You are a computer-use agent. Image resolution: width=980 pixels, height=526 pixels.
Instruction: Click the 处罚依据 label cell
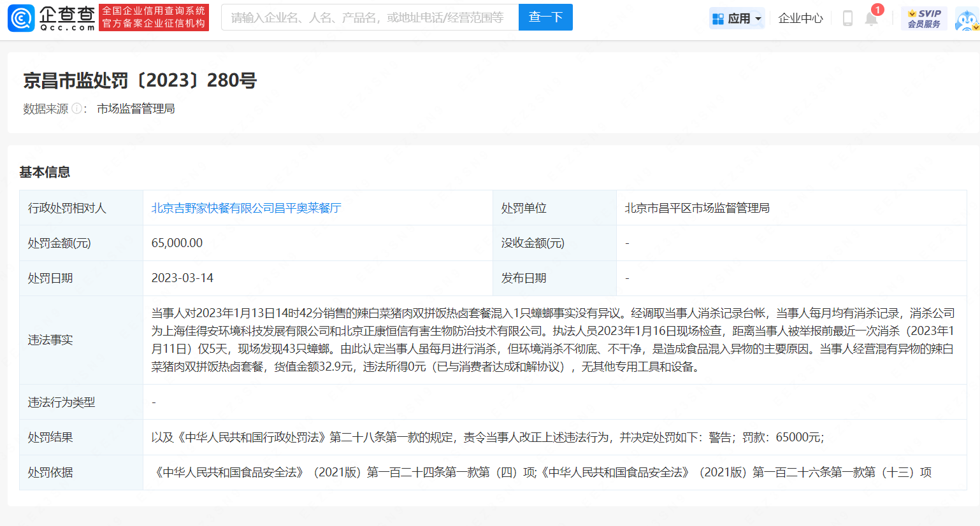(x=82, y=473)
